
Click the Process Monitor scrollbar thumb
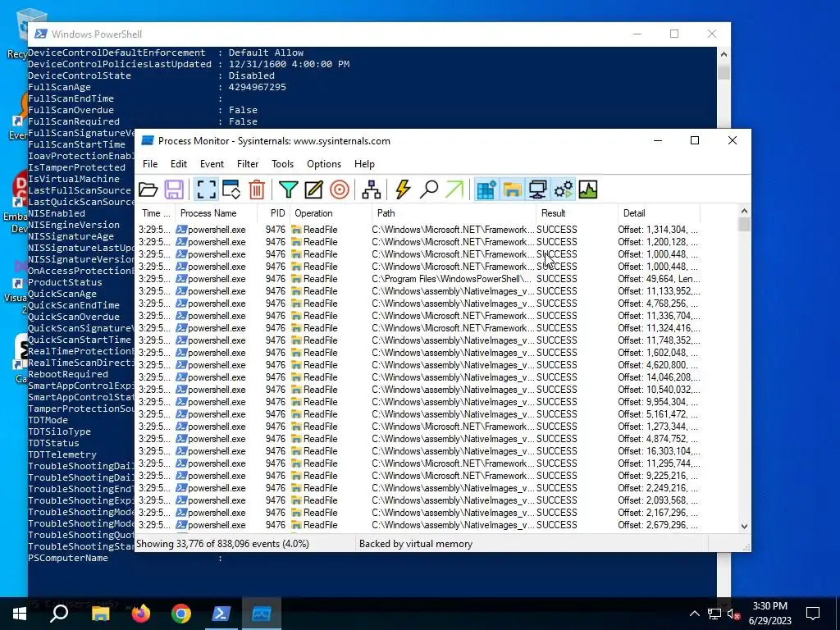pos(744,225)
